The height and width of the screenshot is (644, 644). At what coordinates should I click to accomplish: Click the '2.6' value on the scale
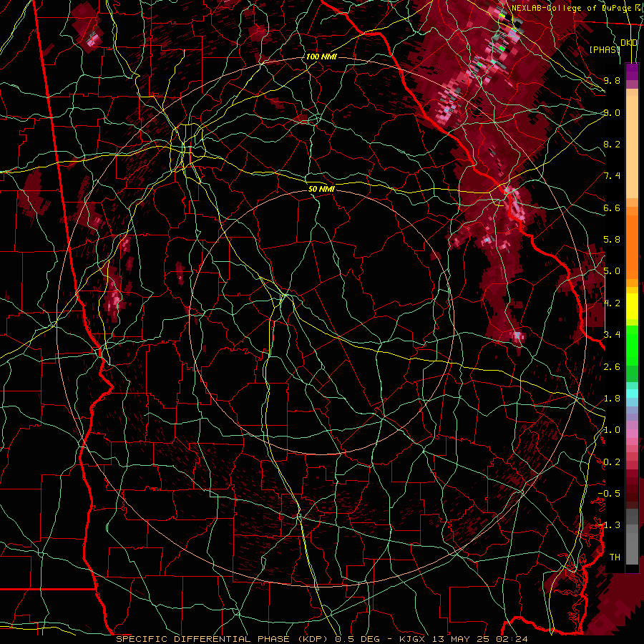[x=612, y=367]
